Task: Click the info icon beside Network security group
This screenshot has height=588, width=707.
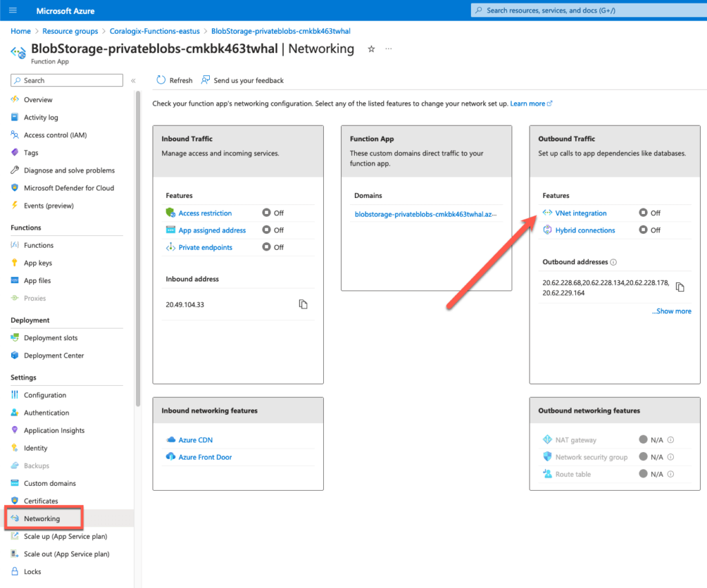Action: coord(670,457)
